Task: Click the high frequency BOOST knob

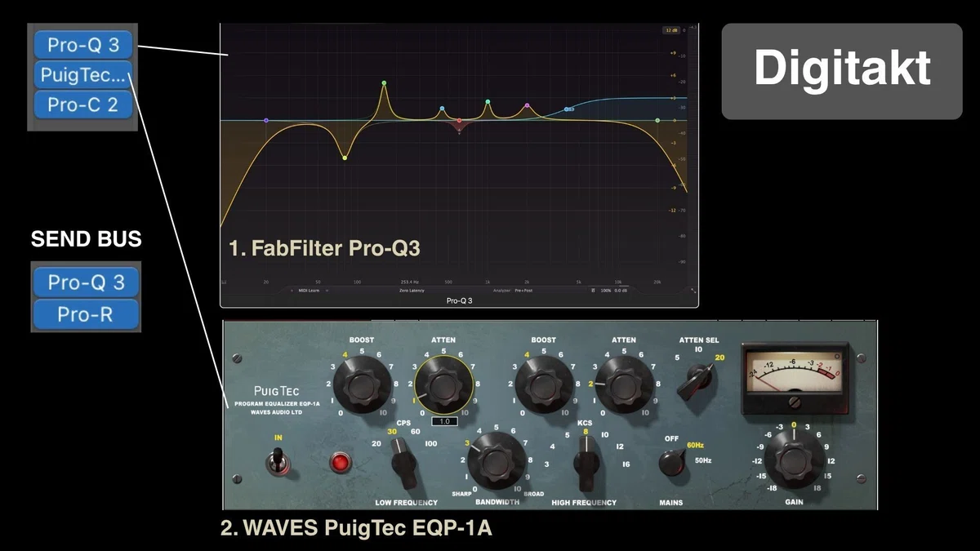Action: coord(543,383)
